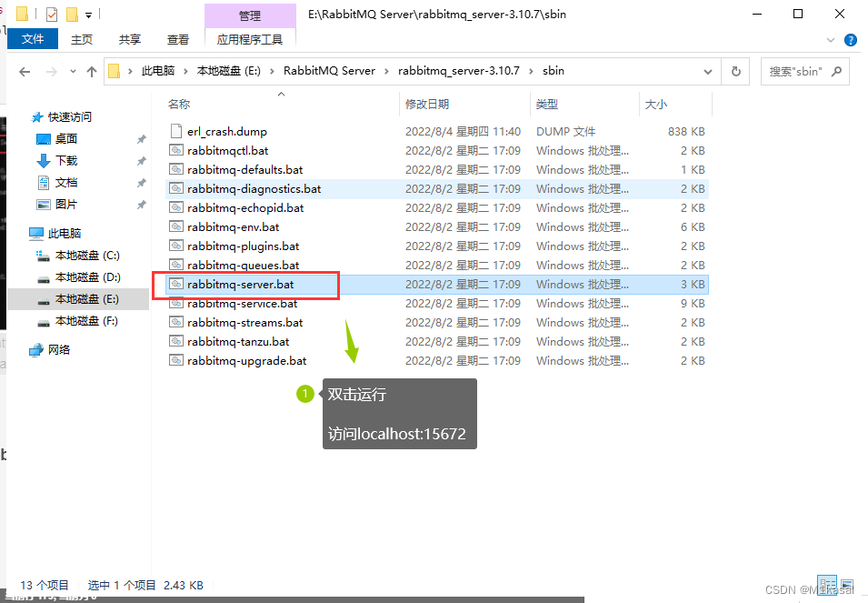Sort by the 名称 column header
Image resolution: width=868 pixels, height=603 pixels.
click(x=179, y=104)
